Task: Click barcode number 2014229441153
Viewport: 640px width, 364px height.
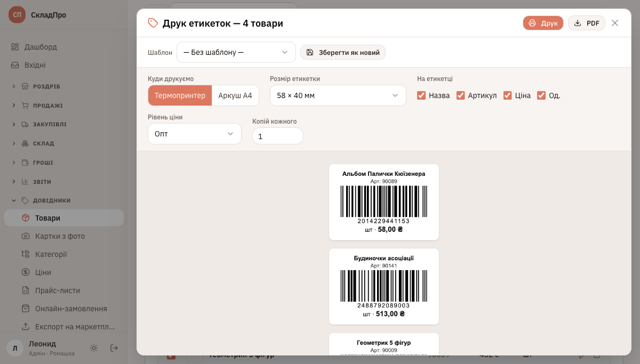Action: click(384, 221)
